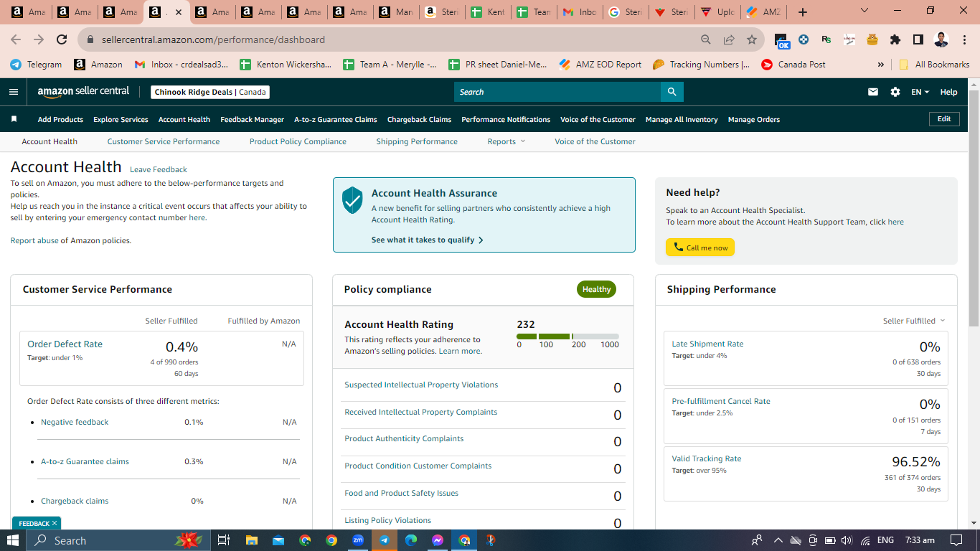Click the share page icon
980x551 pixels.
coord(729,39)
